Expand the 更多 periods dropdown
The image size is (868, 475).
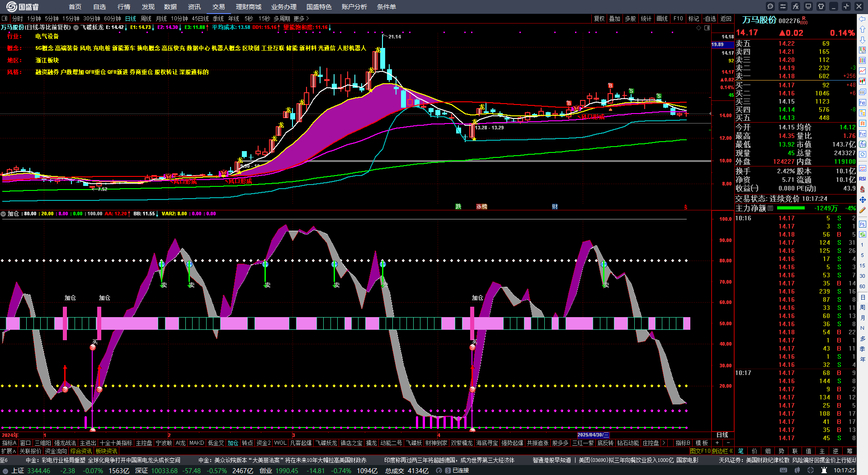point(301,19)
